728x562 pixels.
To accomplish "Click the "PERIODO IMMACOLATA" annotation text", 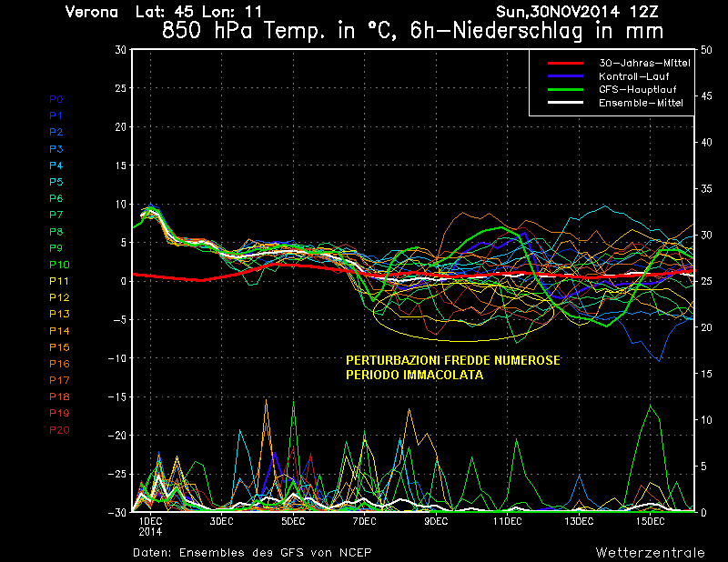I will pyautogui.click(x=415, y=375).
